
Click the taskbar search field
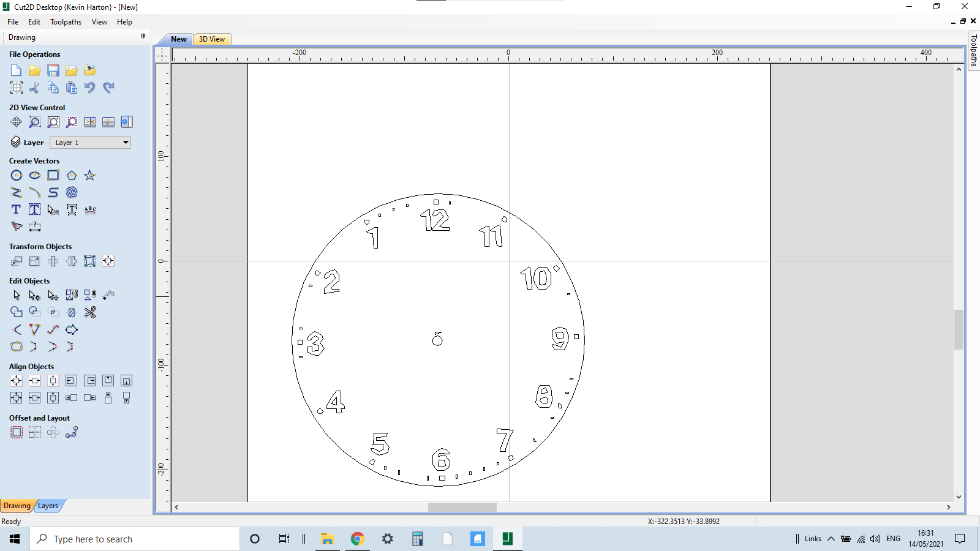click(135, 539)
